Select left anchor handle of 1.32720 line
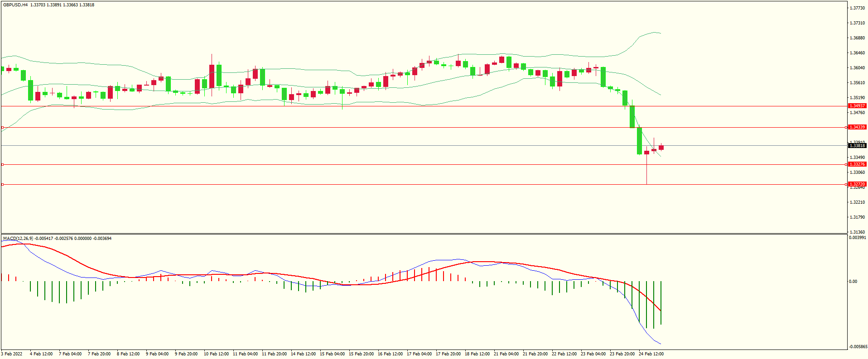Screen dimensions: 868x359 [2, 184]
